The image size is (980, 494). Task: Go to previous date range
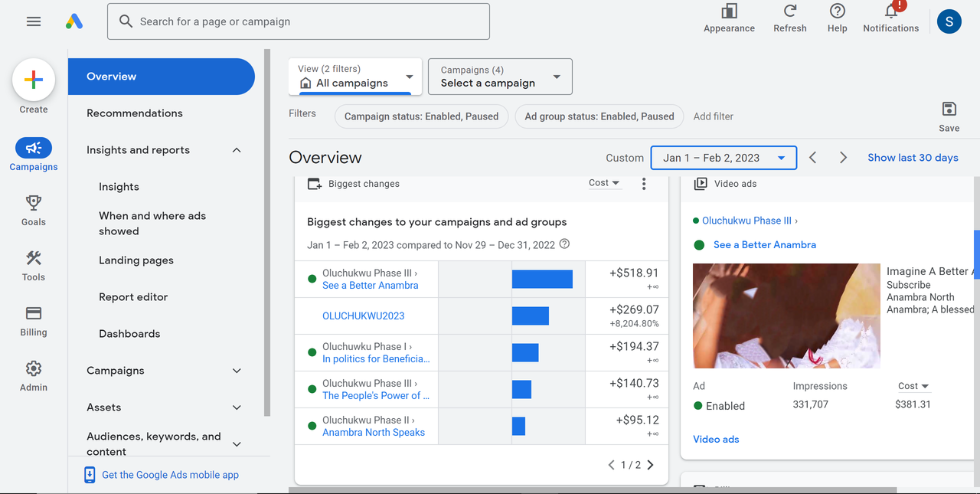coord(813,158)
